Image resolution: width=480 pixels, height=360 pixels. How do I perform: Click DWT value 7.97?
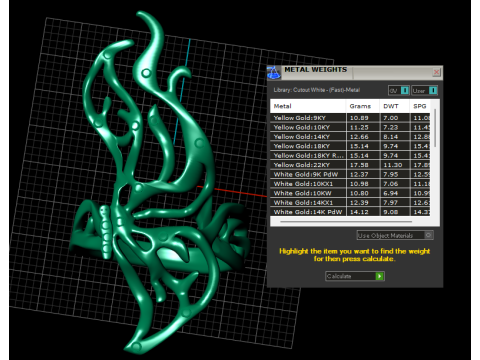tap(391, 202)
